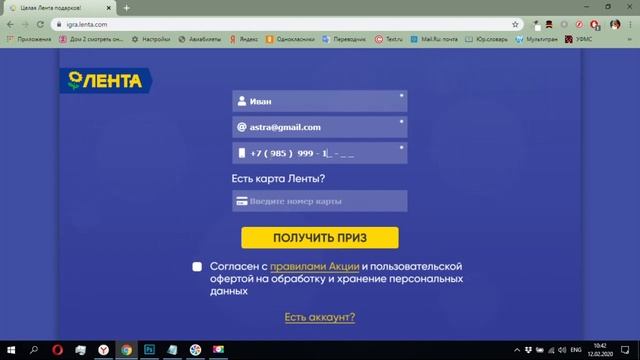Click the red Opera-style extension icon with badge

[x=595, y=25]
